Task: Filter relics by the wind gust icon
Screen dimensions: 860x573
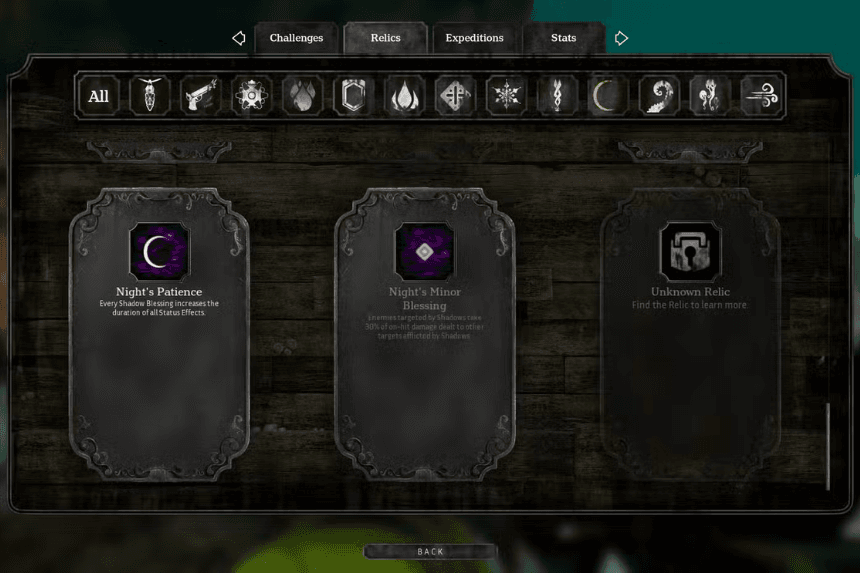Action: pyautogui.click(x=761, y=96)
